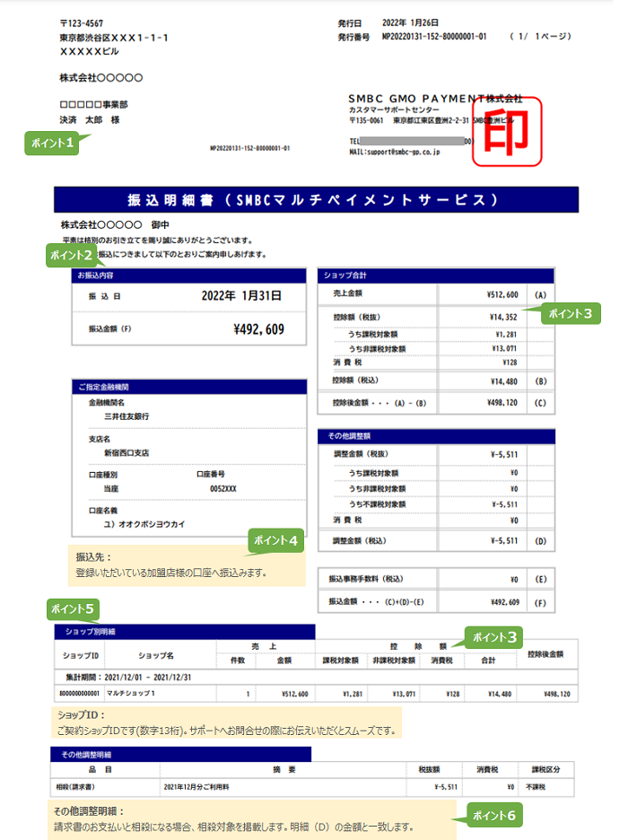The image size is (628, 840).
Task: Click the 振込事務手数料（税込） label
Action: tap(366, 579)
